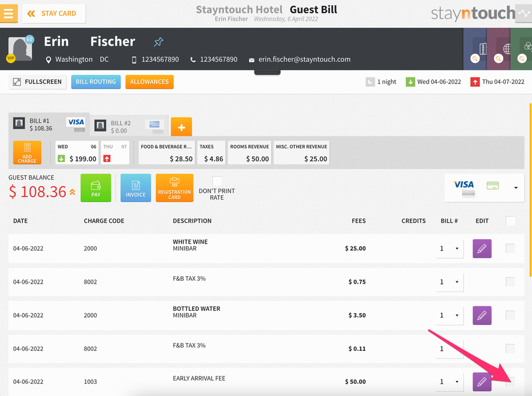Click the guest card drawer handle

(267, 72)
